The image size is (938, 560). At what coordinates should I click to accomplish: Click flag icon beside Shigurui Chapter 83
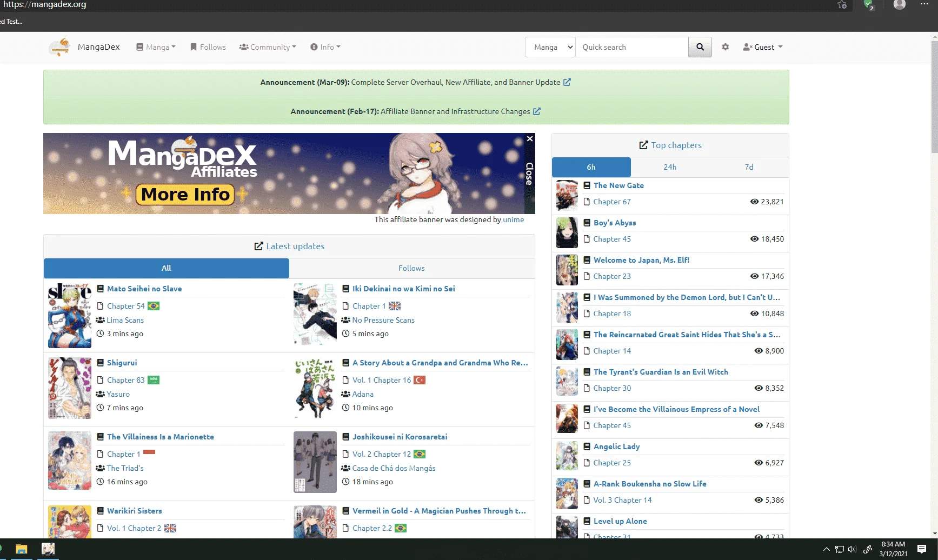[154, 380]
